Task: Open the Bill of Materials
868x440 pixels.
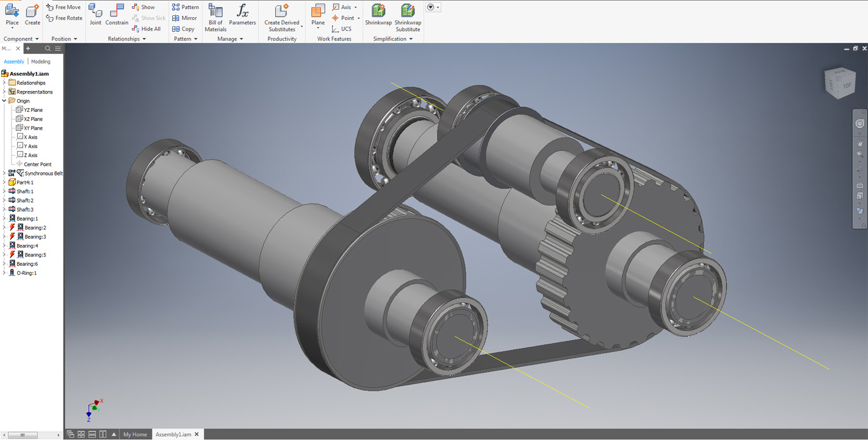Action: (x=215, y=17)
